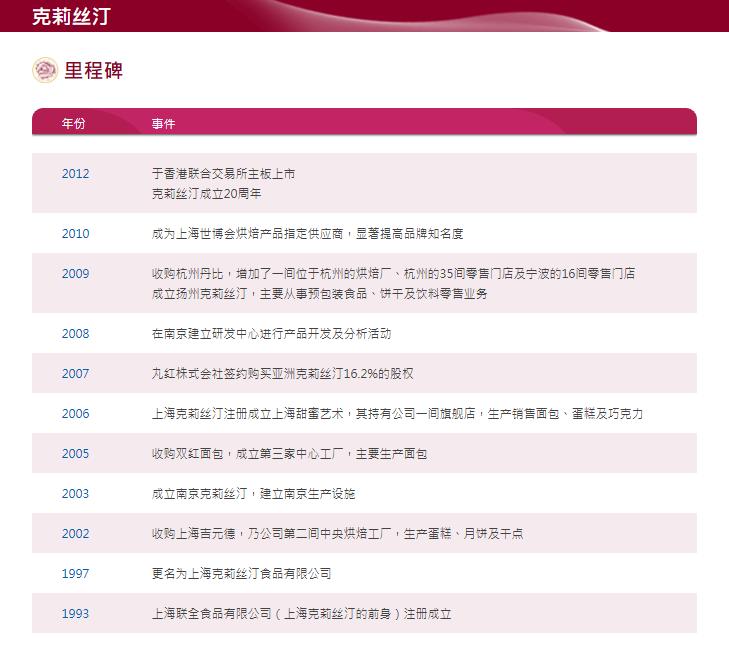Click the 上海世博会烘焙产品指定供应商 event text
The height and width of the screenshot is (654, 729).
pos(307,233)
